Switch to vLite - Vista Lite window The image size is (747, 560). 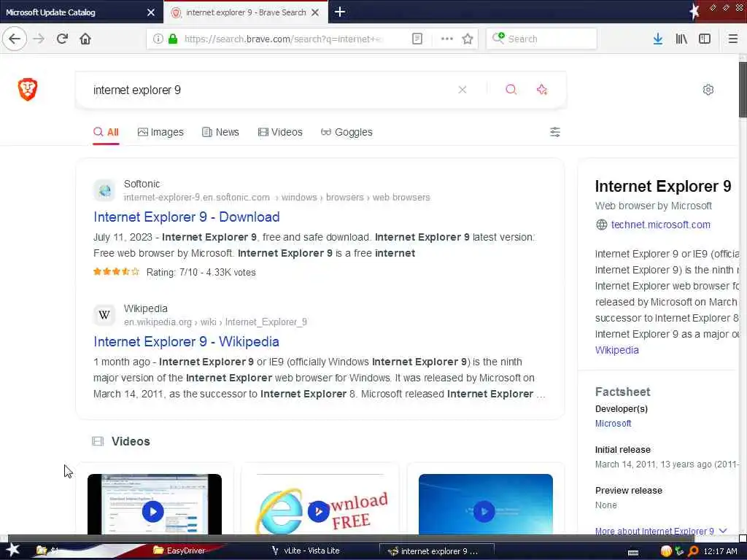point(306,551)
